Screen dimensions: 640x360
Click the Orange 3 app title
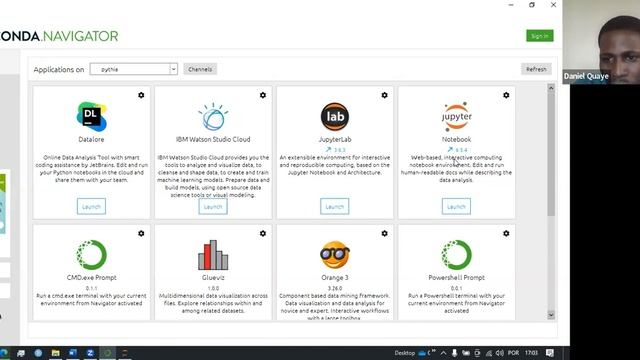(x=335, y=278)
